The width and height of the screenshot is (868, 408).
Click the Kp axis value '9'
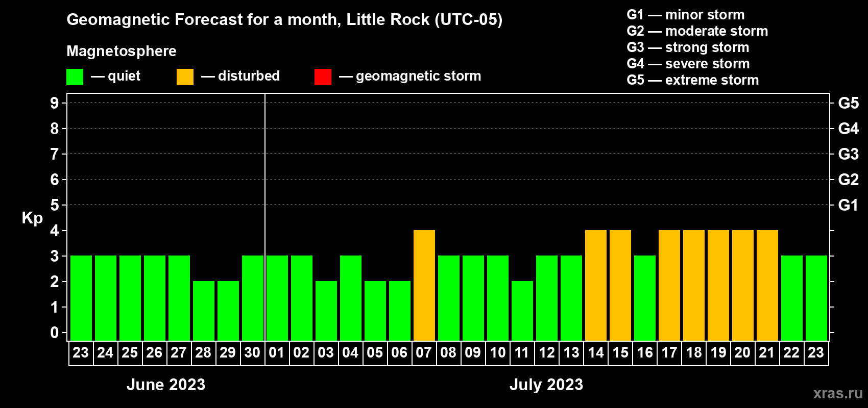pos(55,103)
